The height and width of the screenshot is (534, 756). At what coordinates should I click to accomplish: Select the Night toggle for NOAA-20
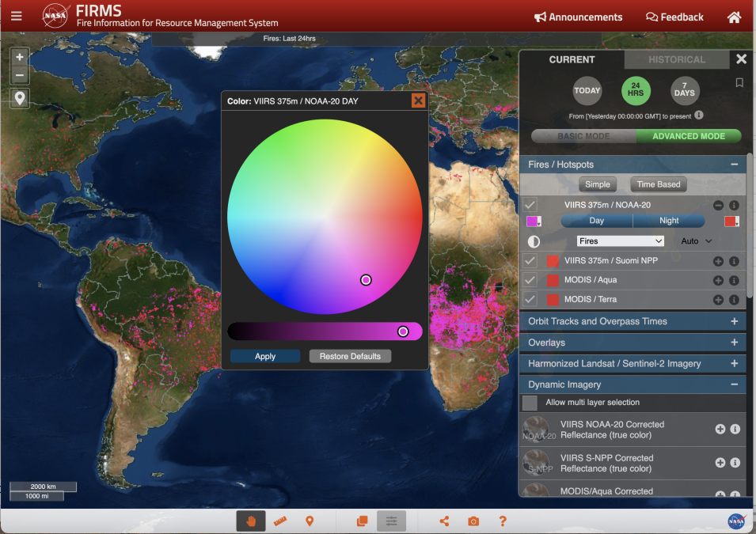(669, 220)
